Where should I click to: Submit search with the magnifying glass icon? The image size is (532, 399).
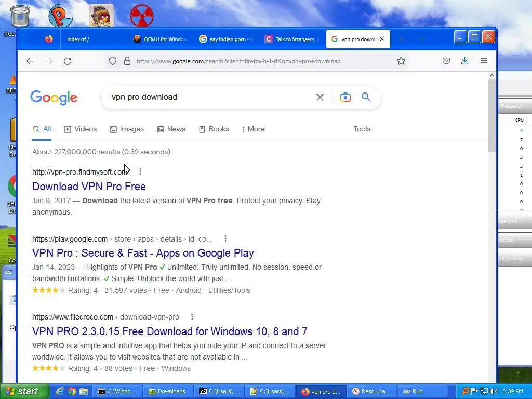(x=366, y=97)
